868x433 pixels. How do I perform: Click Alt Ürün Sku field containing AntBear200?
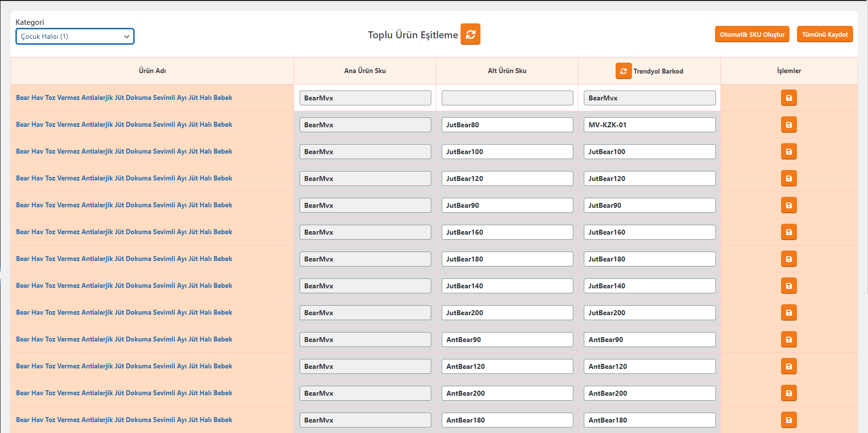coord(507,393)
